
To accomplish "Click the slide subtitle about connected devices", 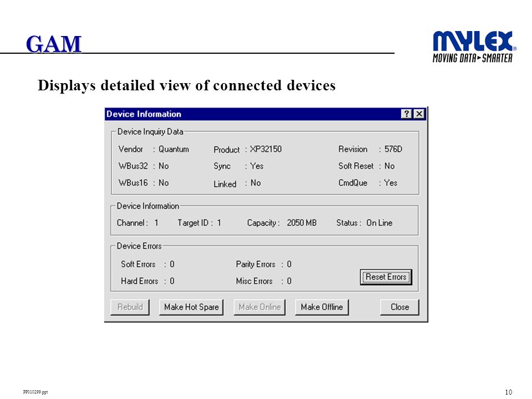I will point(187,85).
